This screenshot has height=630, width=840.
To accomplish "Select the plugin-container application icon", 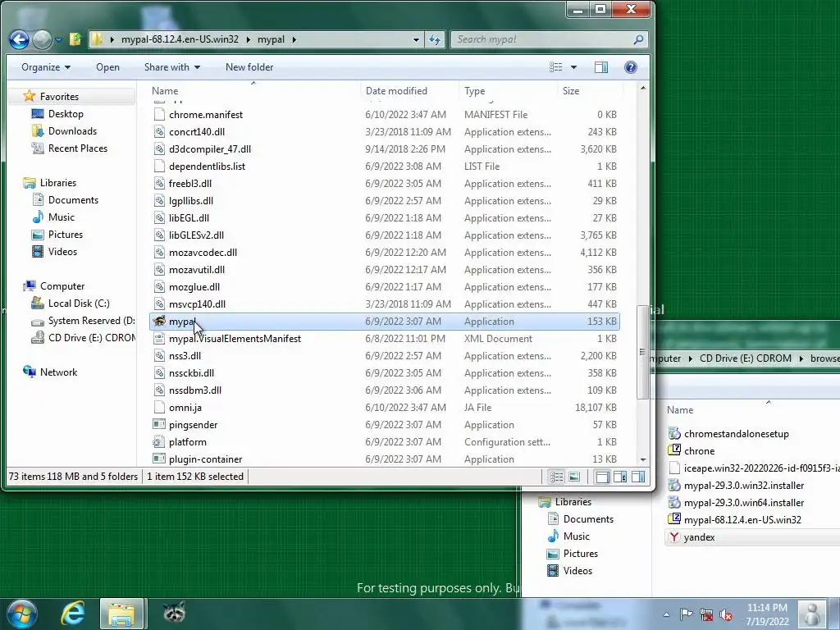I will pyautogui.click(x=159, y=459).
